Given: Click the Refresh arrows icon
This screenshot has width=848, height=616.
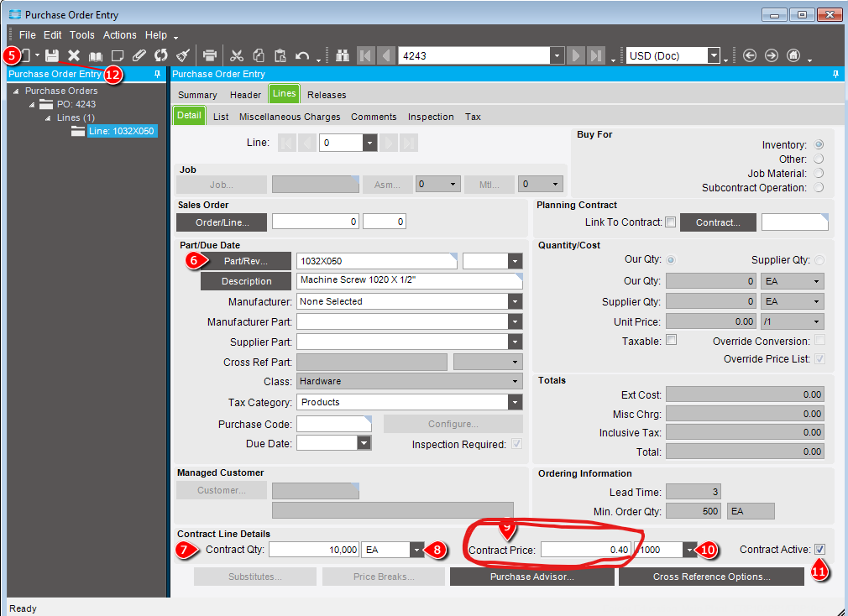Looking at the screenshot, I should pyautogui.click(x=160, y=55).
